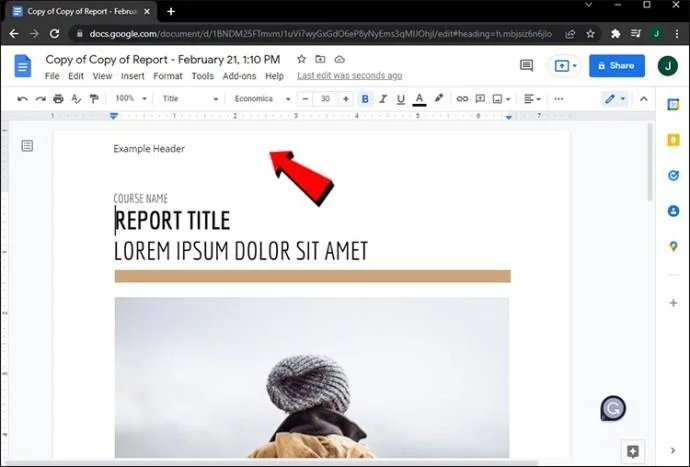The width and height of the screenshot is (690, 467).
Task: Click the Explore button
Action: [x=633, y=451]
